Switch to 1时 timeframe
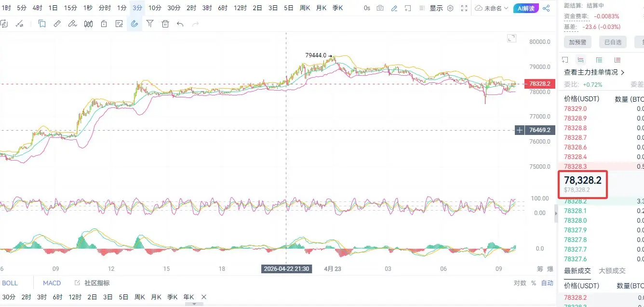This screenshot has height=307, width=644. [6, 8]
